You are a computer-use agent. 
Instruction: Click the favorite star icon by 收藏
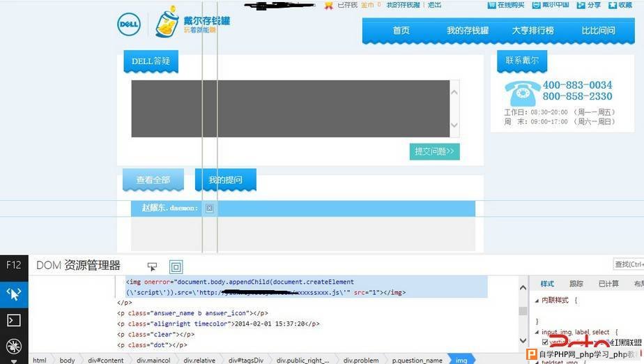[613, 5]
